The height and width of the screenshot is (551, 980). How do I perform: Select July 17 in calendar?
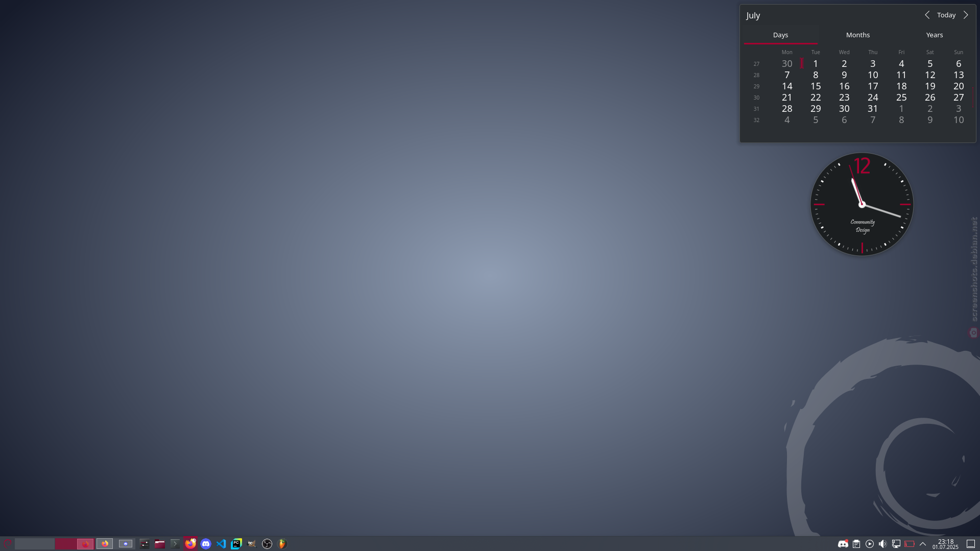pyautogui.click(x=873, y=86)
